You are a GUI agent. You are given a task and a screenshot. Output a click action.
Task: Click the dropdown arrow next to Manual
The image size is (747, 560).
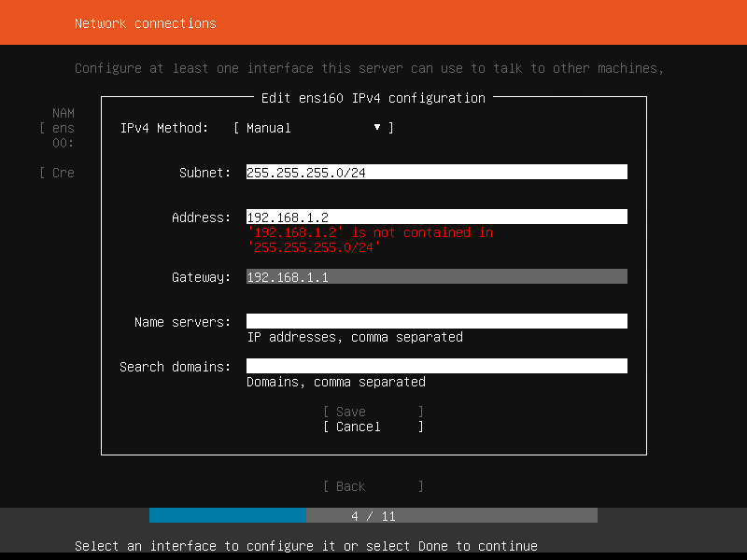coord(376,126)
